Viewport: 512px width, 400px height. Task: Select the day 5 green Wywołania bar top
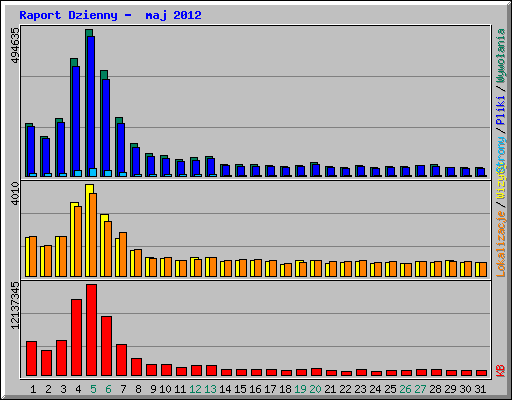[x=89, y=33]
